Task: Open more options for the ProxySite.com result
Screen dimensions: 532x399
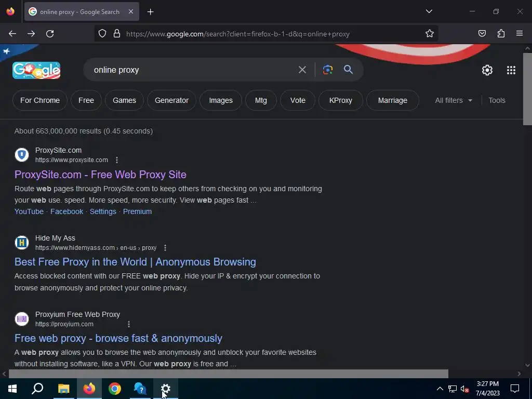Action: click(117, 160)
